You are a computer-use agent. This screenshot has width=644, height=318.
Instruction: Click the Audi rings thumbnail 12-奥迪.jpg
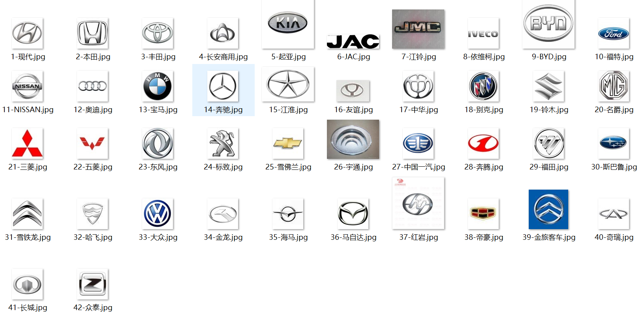(x=92, y=86)
